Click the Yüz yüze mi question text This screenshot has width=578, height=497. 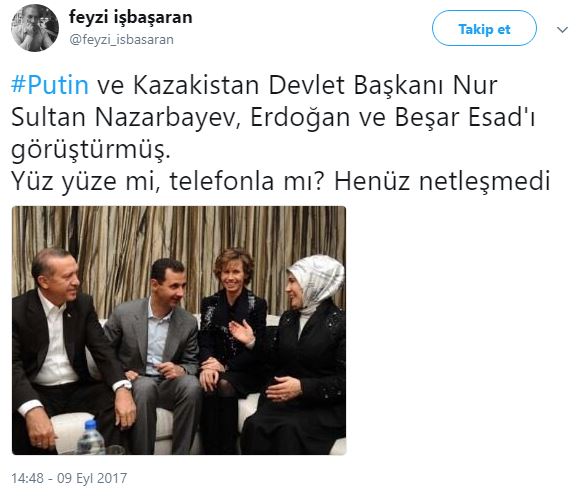[x=86, y=181]
